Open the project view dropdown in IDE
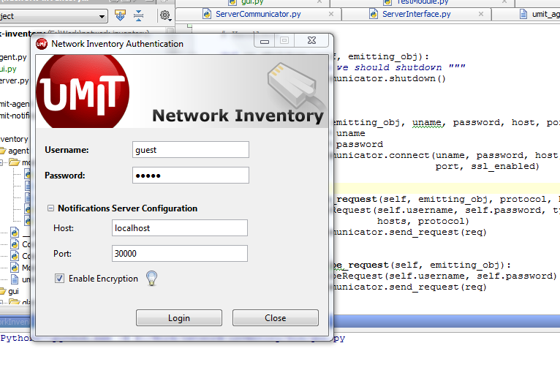This screenshot has height=392, width=560. [x=53, y=16]
